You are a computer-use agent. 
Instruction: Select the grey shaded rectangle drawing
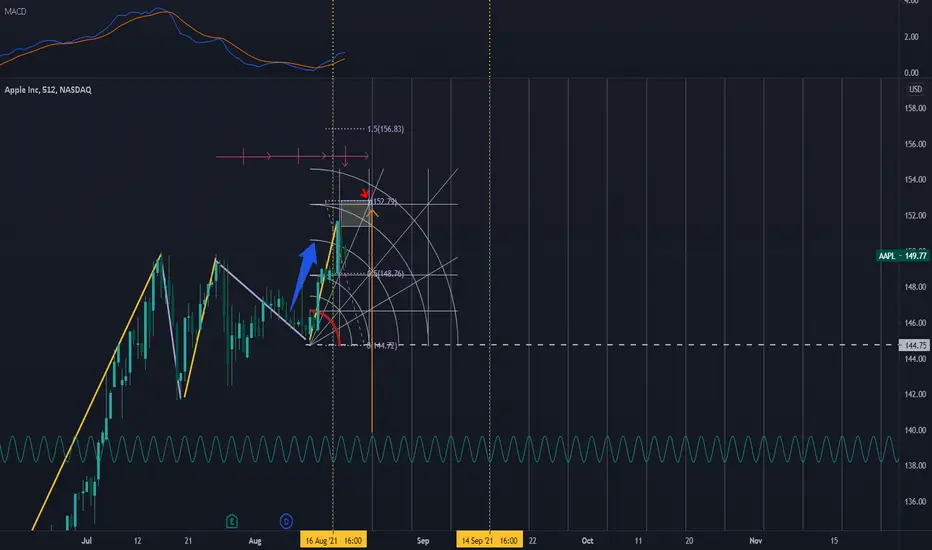point(355,214)
